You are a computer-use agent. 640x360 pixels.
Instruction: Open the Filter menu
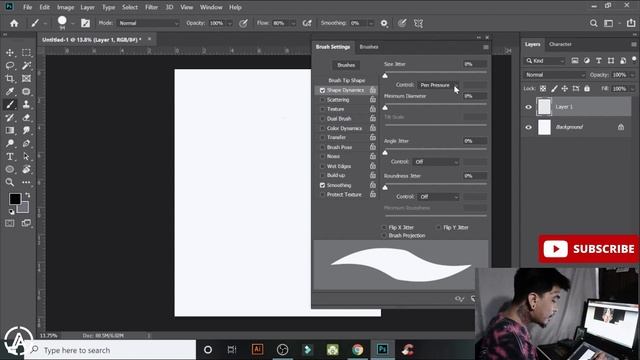151,7
